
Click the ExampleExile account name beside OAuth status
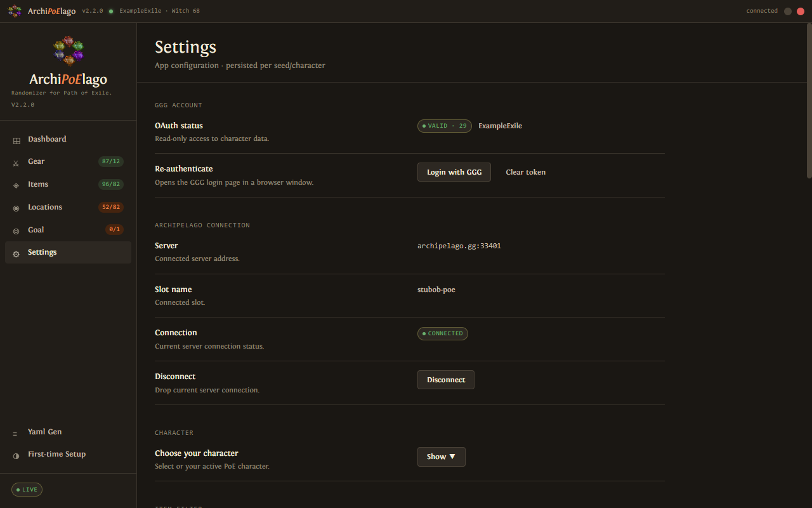click(500, 126)
